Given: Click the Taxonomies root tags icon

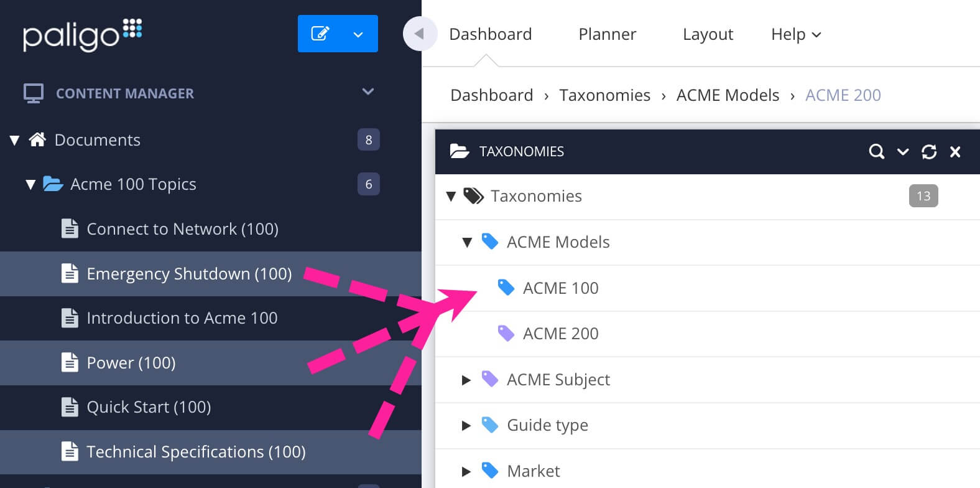Looking at the screenshot, I should [x=474, y=196].
